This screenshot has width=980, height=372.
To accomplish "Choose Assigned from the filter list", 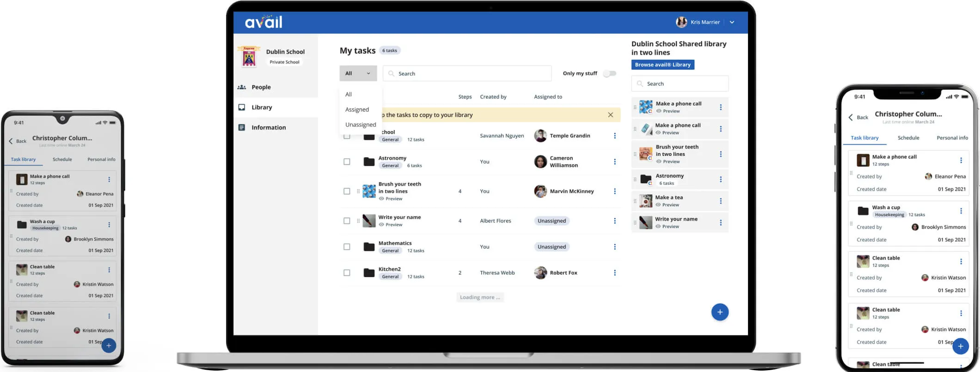I will click(357, 110).
